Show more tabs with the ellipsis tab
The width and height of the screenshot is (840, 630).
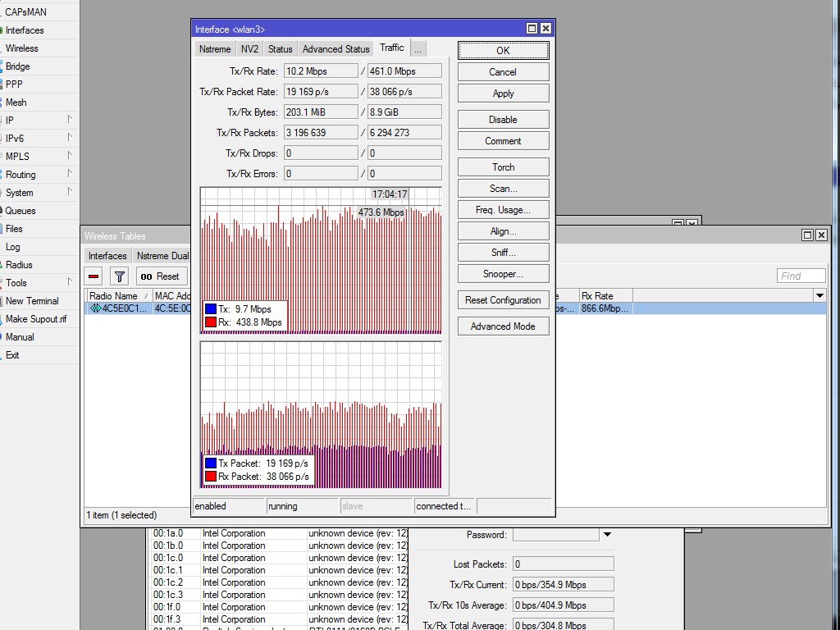pos(418,49)
